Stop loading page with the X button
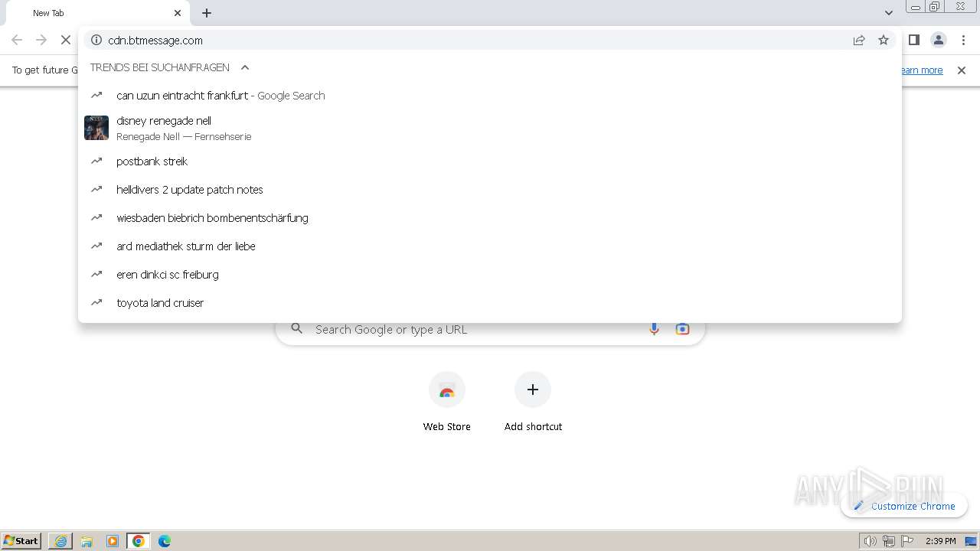The height and width of the screenshot is (551, 980). click(x=65, y=40)
